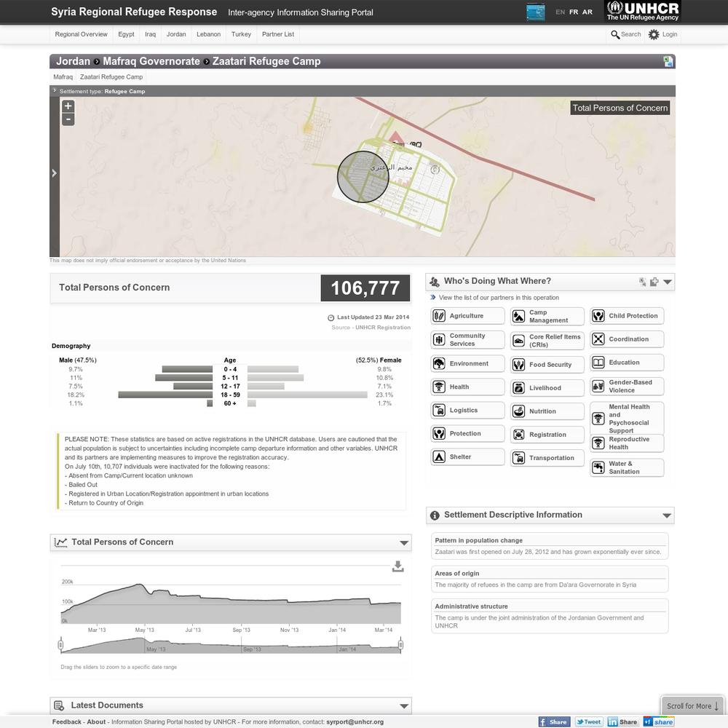Open the Reproductive Health icon
The image size is (728, 728).
coord(598,443)
